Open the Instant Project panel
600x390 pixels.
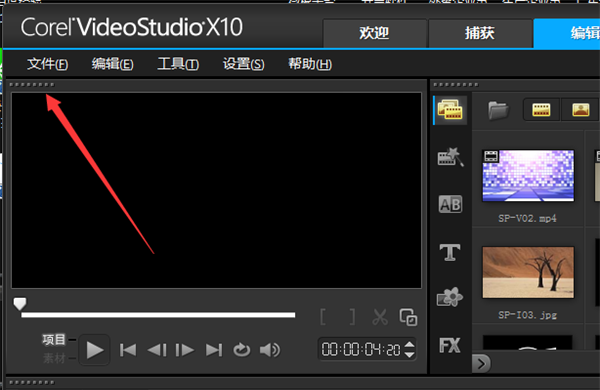coord(450,157)
